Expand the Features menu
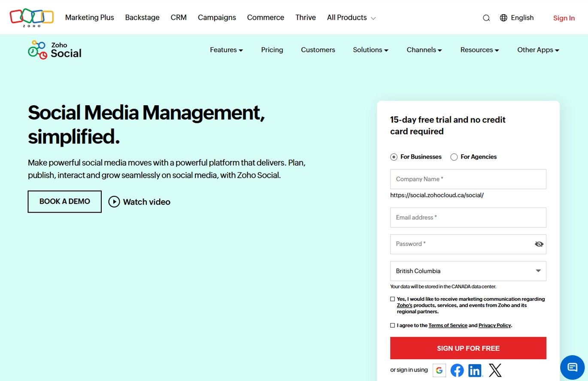Screen dimensions: 588x381 point(226,50)
